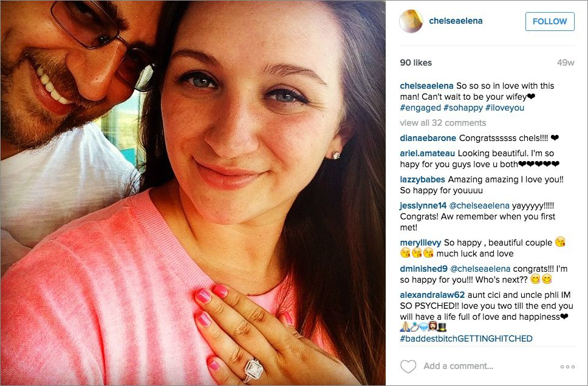Open alexandralaw62 commenter profile
The height and width of the screenshot is (386, 588).
(432, 295)
